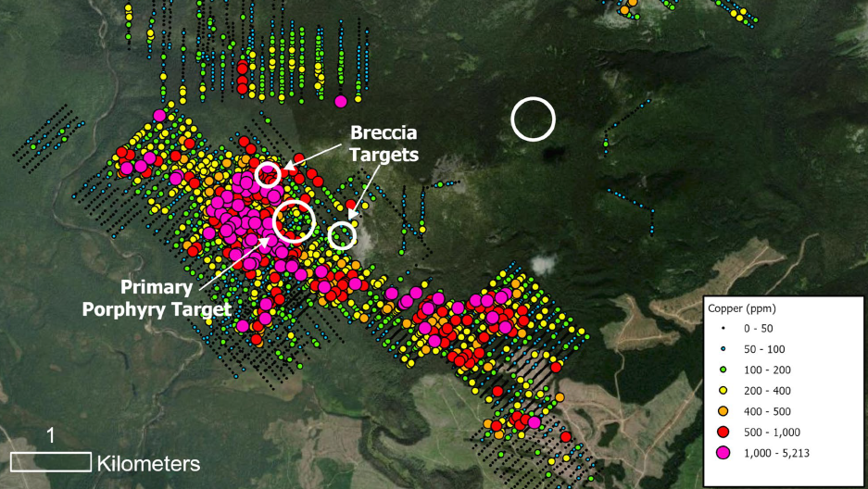Select the yellow 200 - 400 legend dot
This screenshot has height=489, width=868.
724,391
